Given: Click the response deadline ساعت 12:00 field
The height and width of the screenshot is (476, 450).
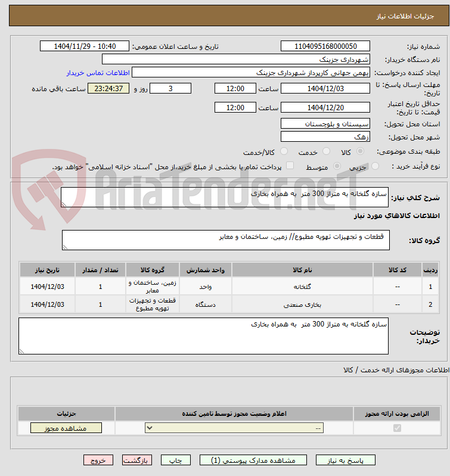Looking at the screenshot, I should [235, 88].
